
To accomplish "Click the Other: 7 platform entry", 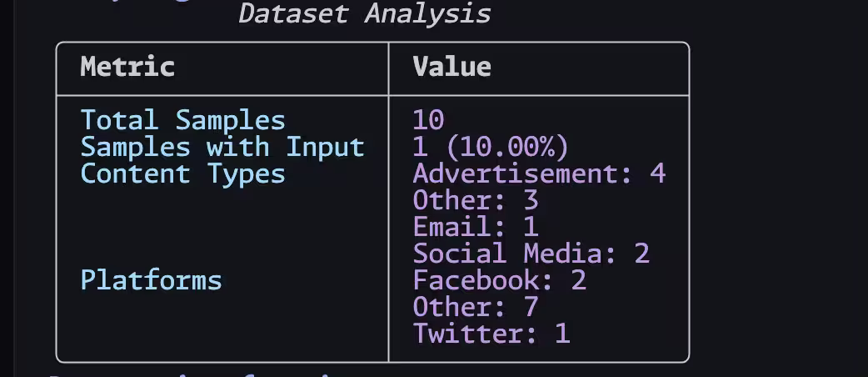I will [x=476, y=306].
